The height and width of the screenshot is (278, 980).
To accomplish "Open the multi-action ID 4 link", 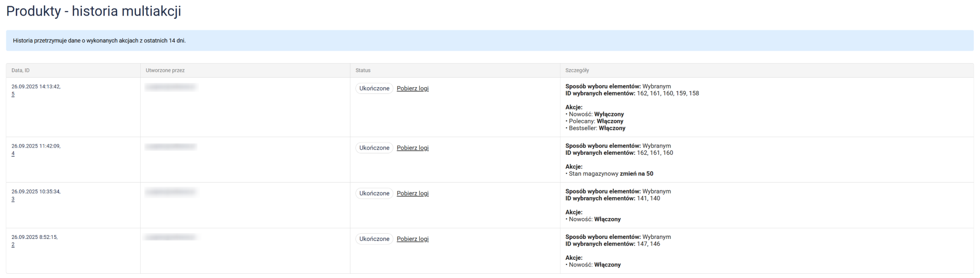I will [x=13, y=154].
